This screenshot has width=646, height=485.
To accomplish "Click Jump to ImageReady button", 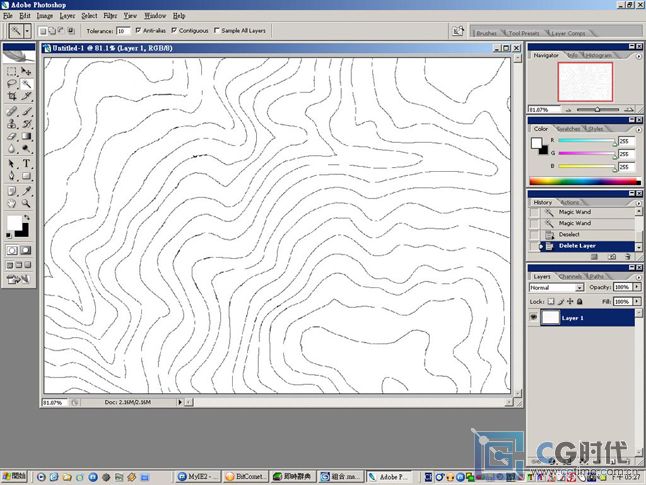I will pyautogui.click(x=19, y=280).
